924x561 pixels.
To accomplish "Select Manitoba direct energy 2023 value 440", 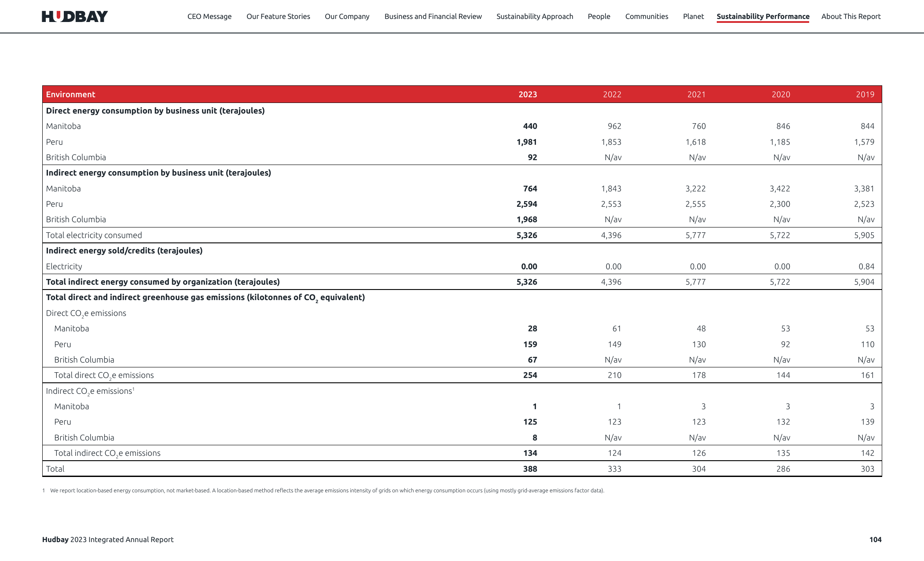I will (x=530, y=126).
